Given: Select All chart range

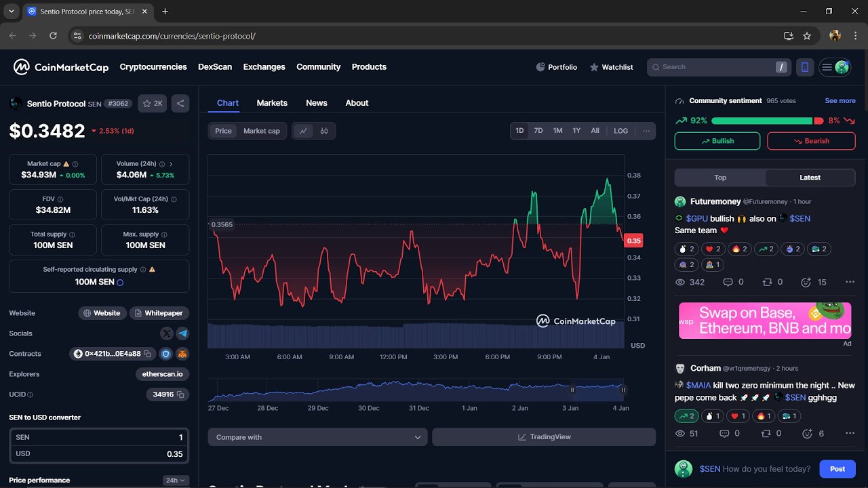Looking at the screenshot, I should pos(595,131).
